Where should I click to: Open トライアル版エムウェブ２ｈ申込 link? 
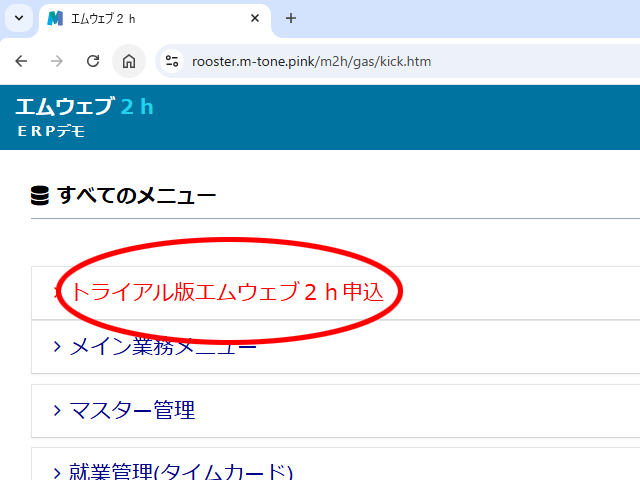(227, 292)
